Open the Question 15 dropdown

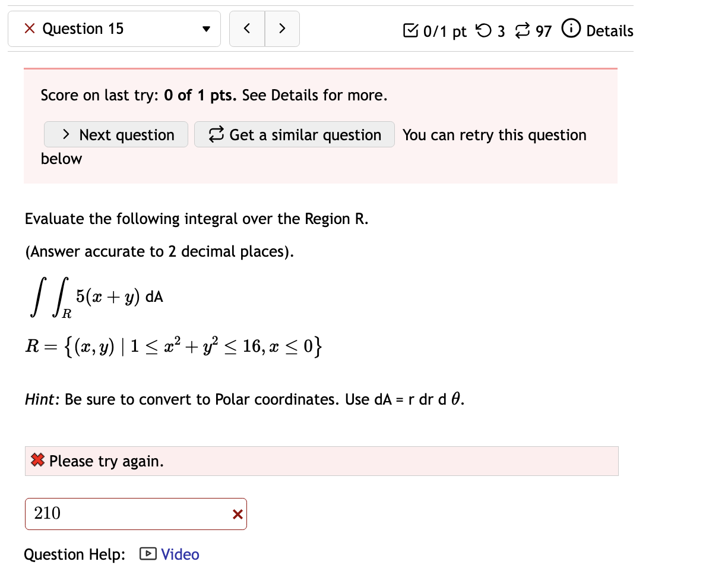pyautogui.click(x=114, y=28)
